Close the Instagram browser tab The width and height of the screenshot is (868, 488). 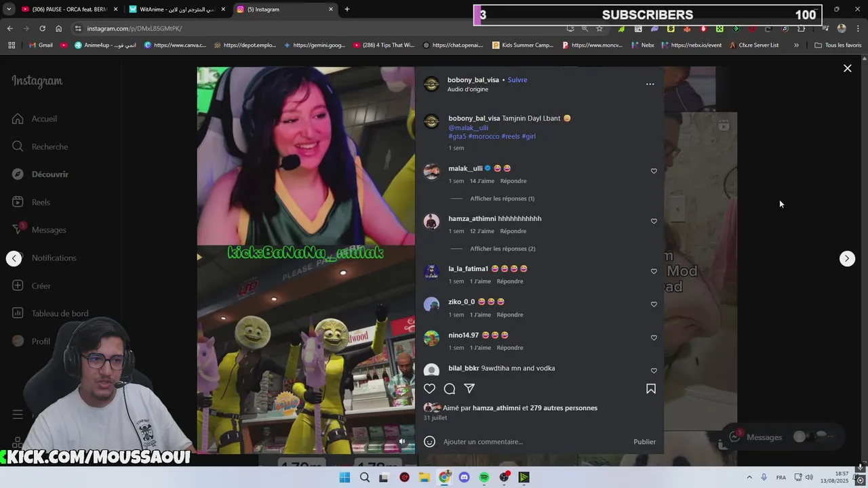(331, 9)
